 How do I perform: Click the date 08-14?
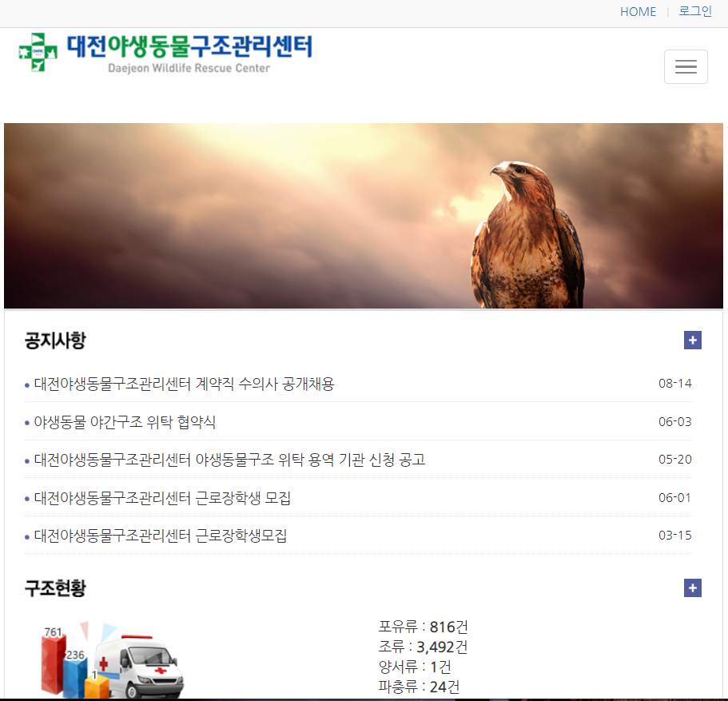pos(675,384)
